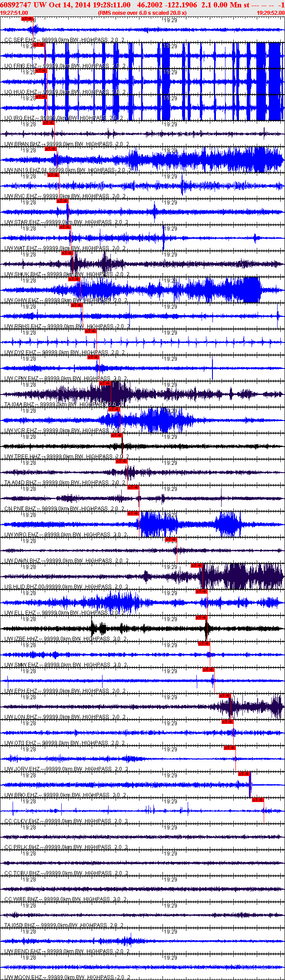The height and width of the screenshot is (980, 285).
Task: Click the "UW SMW EHZ" station label
Action: point(22,665)
